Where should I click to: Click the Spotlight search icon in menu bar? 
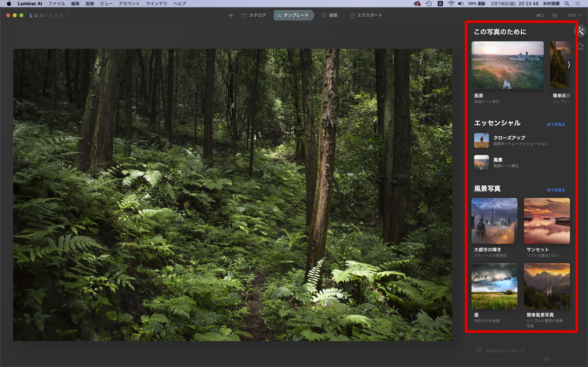(567, 4)
